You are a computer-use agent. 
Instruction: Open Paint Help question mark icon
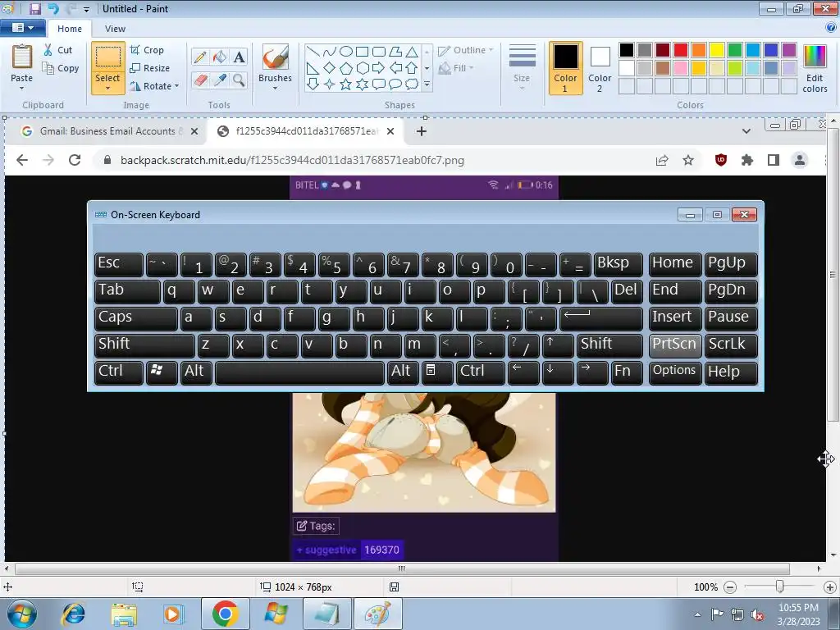[x=832, y=27]
